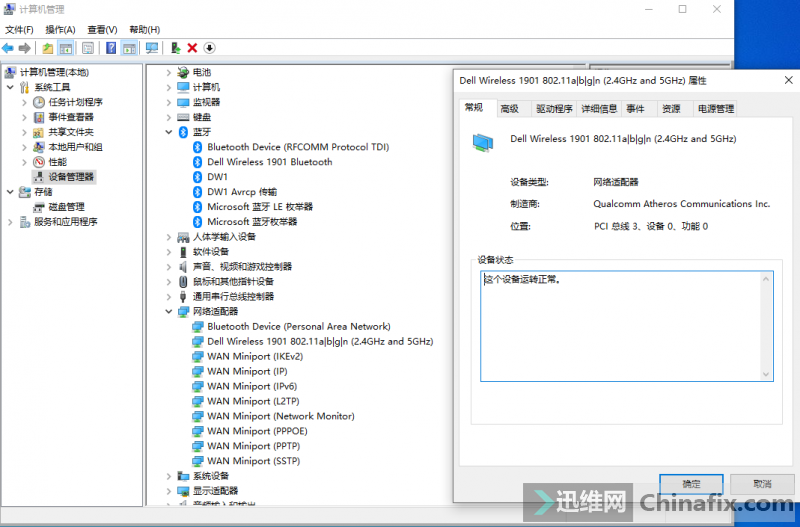Toggle the show/hide console tree icon
The width and height of the screenshot is (800, 527).
point(66,48)
